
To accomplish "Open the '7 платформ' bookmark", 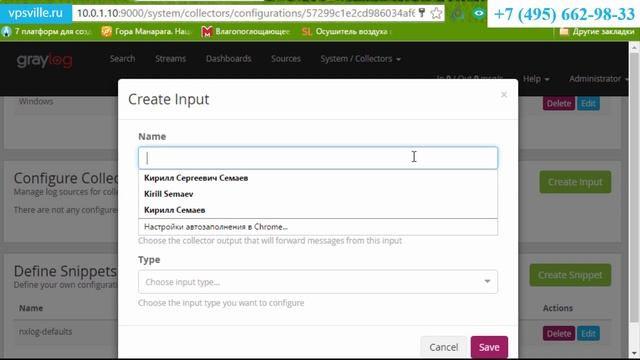I will [46, 31].
